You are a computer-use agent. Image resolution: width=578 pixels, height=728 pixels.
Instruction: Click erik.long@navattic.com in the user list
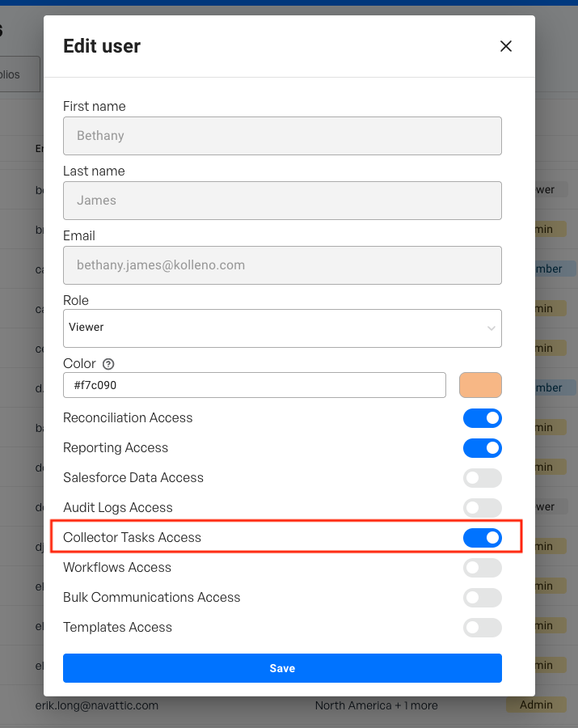click(97, 705)
